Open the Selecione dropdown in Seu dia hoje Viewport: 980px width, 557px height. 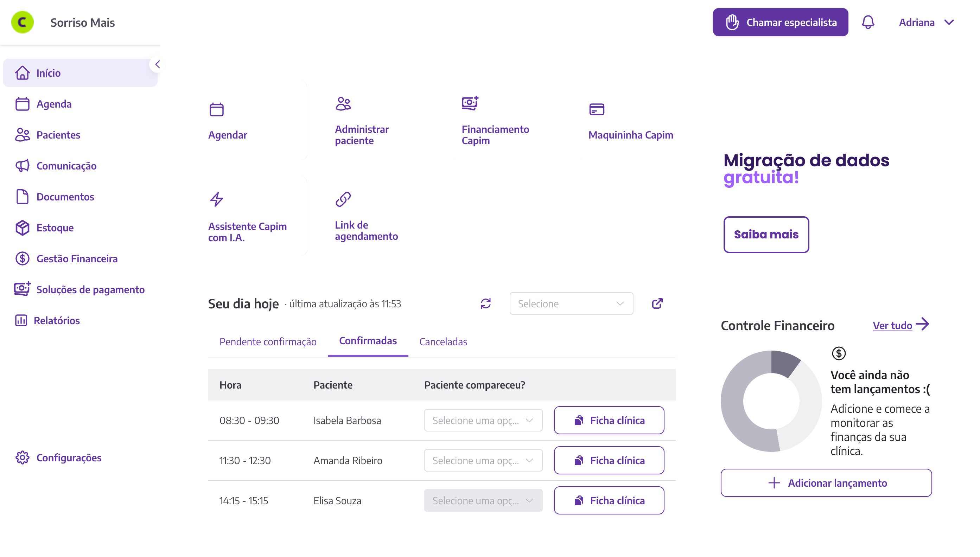(571, 303)
